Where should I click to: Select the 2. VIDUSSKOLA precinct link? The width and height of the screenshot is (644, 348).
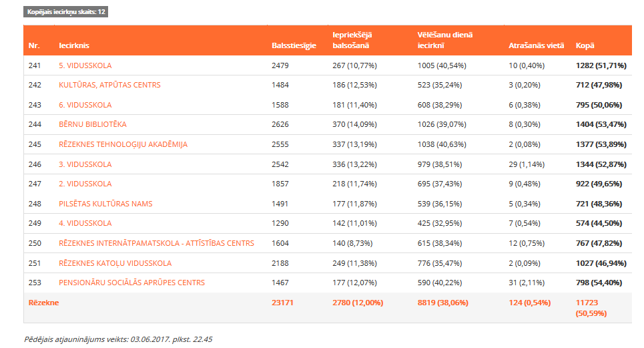[85, 184]
